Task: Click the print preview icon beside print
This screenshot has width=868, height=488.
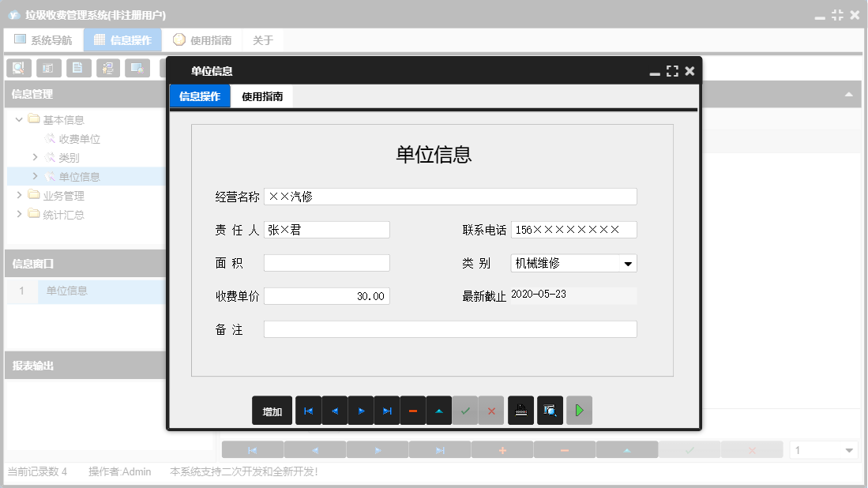Action: (550, 410)
